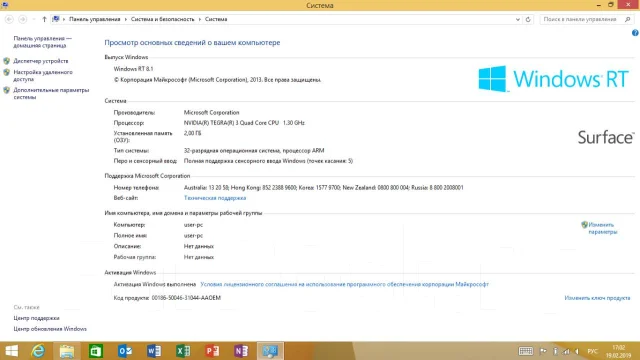The width and height of the screenshot is (640, 360).
Task: Expand breadcrumb chevron after Панель управления
Action: [x=125, y=19]
